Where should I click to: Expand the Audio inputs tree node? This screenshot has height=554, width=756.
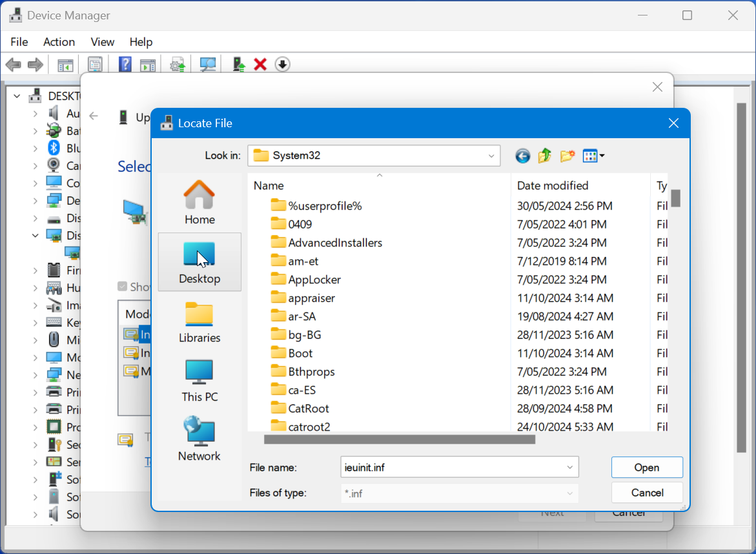[36, 113]
